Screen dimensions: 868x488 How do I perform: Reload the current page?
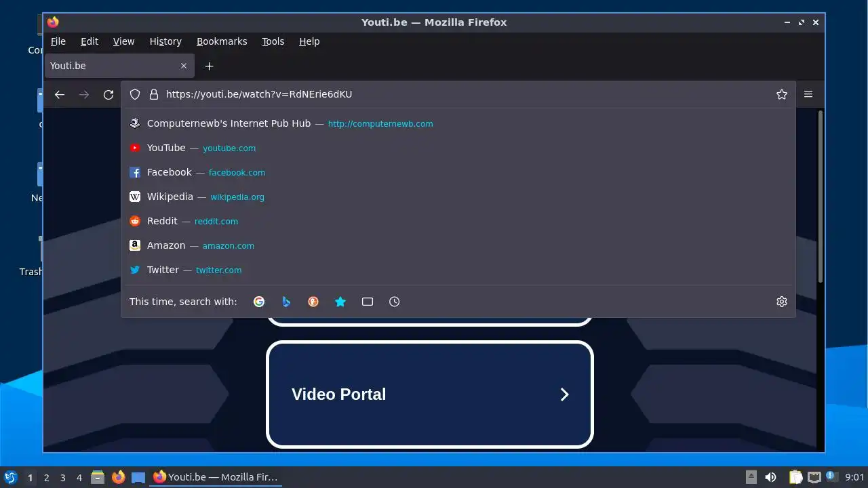(108, 95)
